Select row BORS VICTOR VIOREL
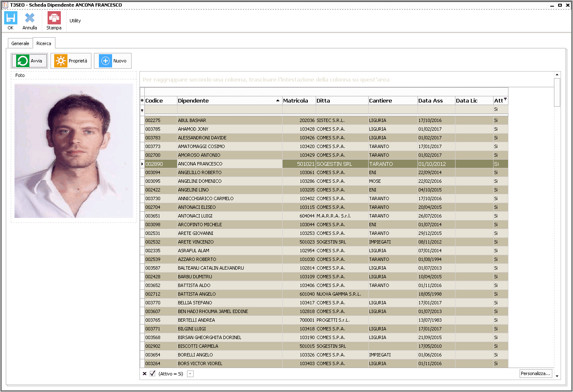The height and width of the screenshot is (392, 573). 326,363
